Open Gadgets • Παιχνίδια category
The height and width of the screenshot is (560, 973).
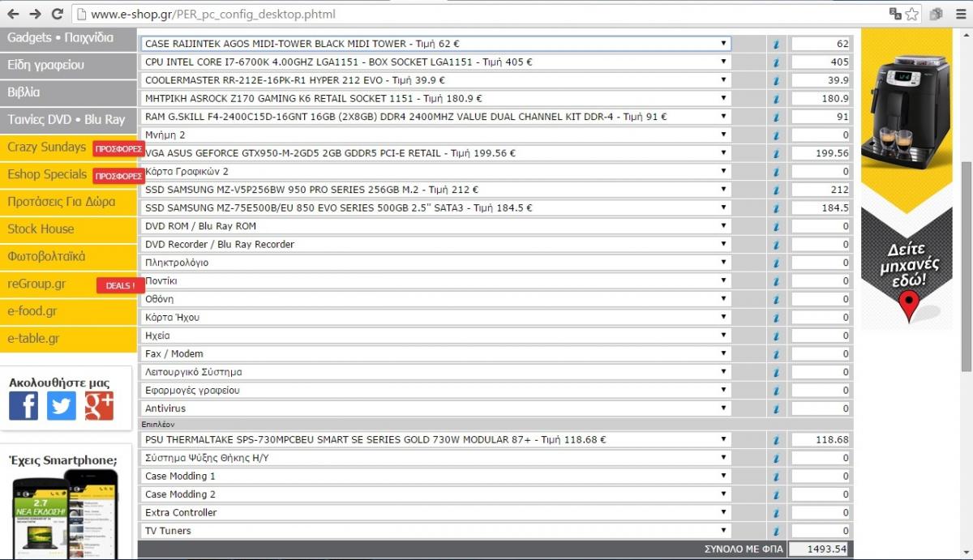(x=68, y=38)
